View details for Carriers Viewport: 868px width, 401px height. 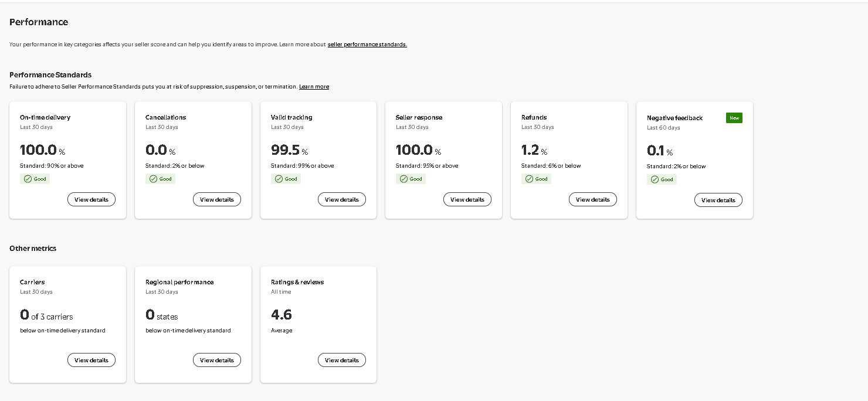[91, 360]
